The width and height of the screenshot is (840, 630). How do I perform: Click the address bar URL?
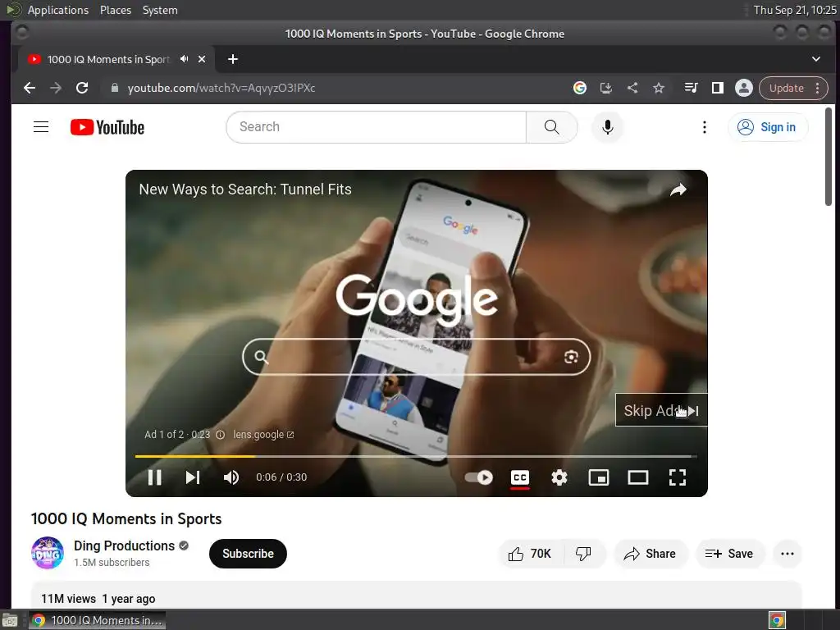(x=221, y=88)
